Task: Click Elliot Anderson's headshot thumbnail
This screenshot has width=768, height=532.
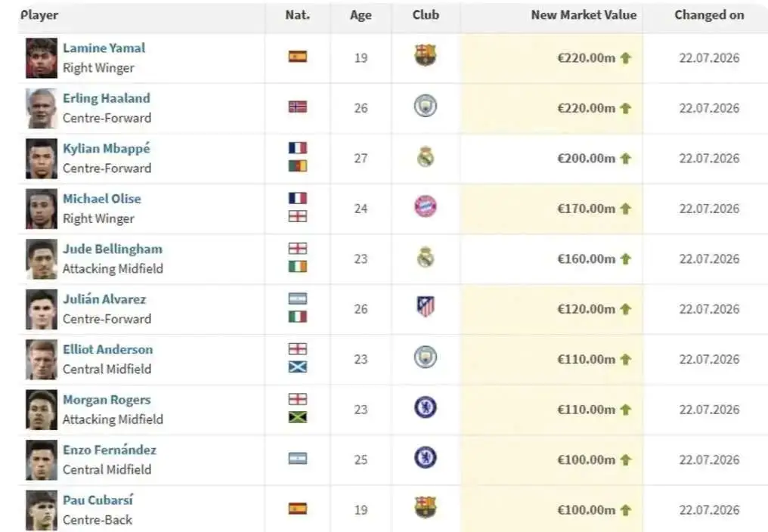Action: pos(42,360)
